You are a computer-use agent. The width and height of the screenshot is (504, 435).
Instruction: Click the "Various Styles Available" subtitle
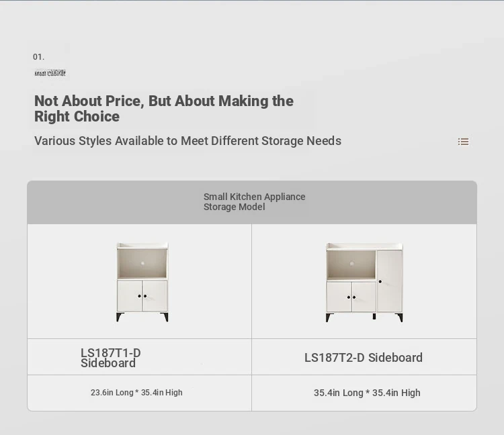[x=187, y=141]
